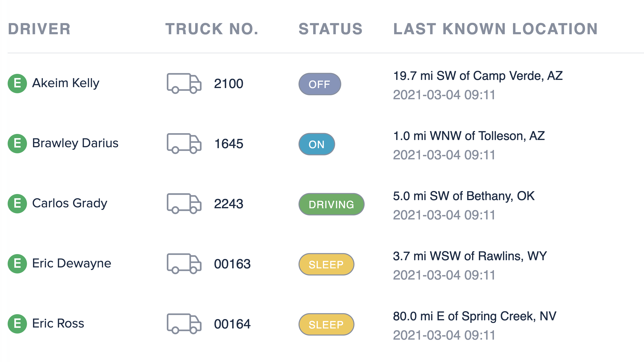Click Eric Dewayne's SLEEP status badge
Screen dimensions: 644x362
coord(326,264)
